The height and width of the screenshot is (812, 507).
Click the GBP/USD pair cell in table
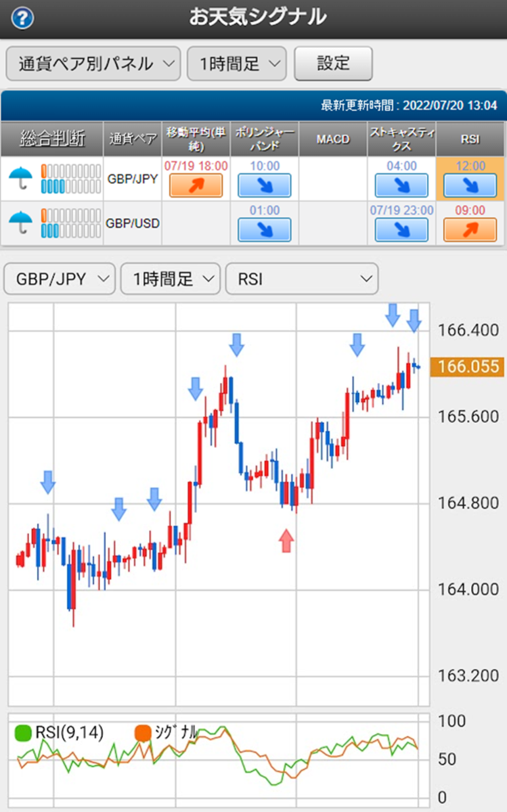click(133, 223)
